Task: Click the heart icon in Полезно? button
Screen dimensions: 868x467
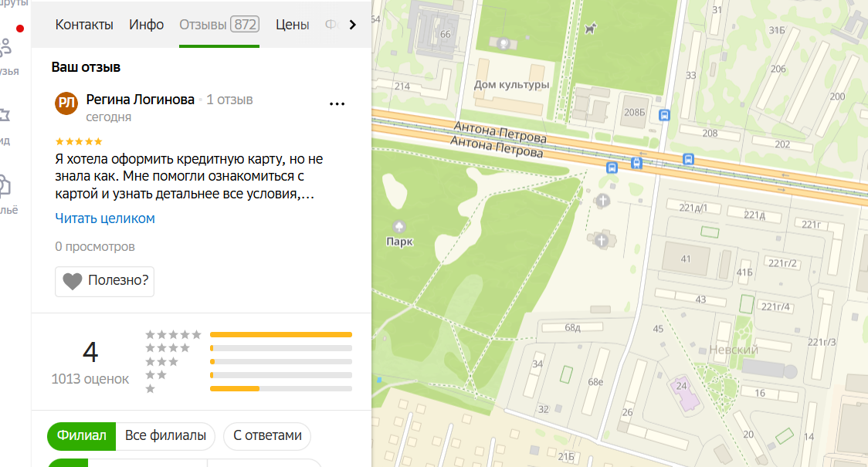Action: (73, 281)
